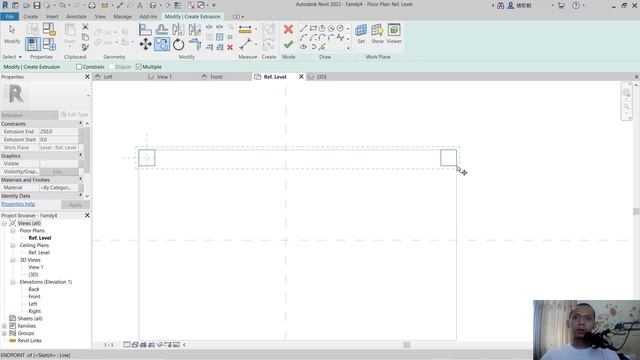Select View 1 in Project Browser
Image resolution: width=640 pixels, height=360 pixels.
click(x=36, y=267)
